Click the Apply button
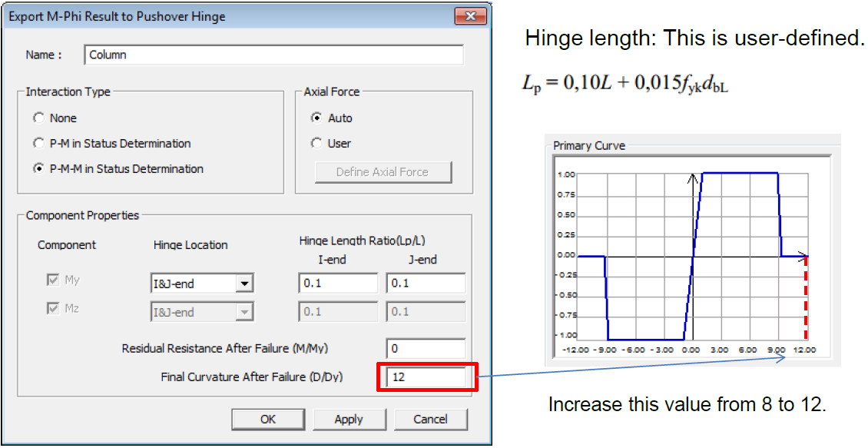Screen dimensions: 868x448 (x=348, y=420)
